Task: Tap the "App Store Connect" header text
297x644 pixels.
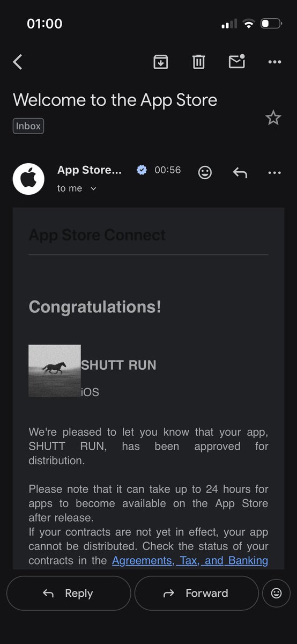Action: click(97, 235)
